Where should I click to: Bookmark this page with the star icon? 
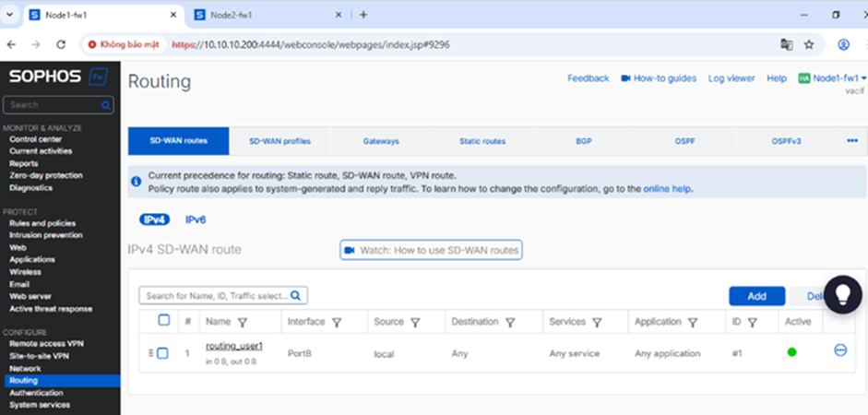[x=809, y=44]
